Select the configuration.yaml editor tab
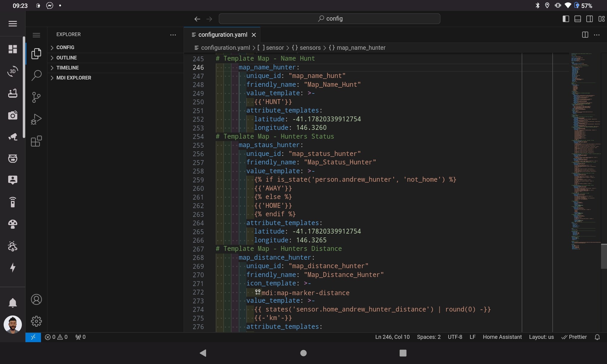607x364 pixels. pyautogui.click(x=222, y=35)
